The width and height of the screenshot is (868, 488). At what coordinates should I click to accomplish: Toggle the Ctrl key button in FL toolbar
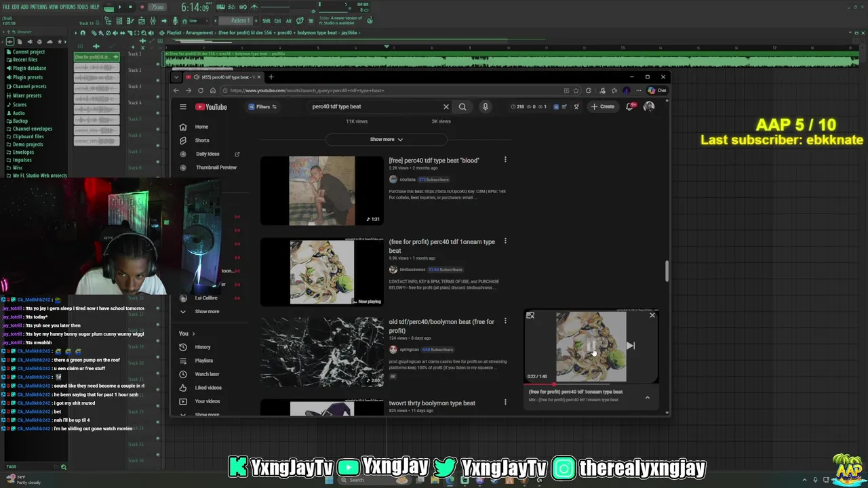(277, 20)
